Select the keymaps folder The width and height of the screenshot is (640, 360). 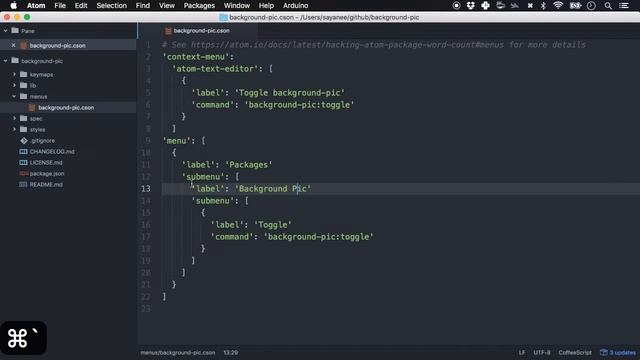click(41, 74)
